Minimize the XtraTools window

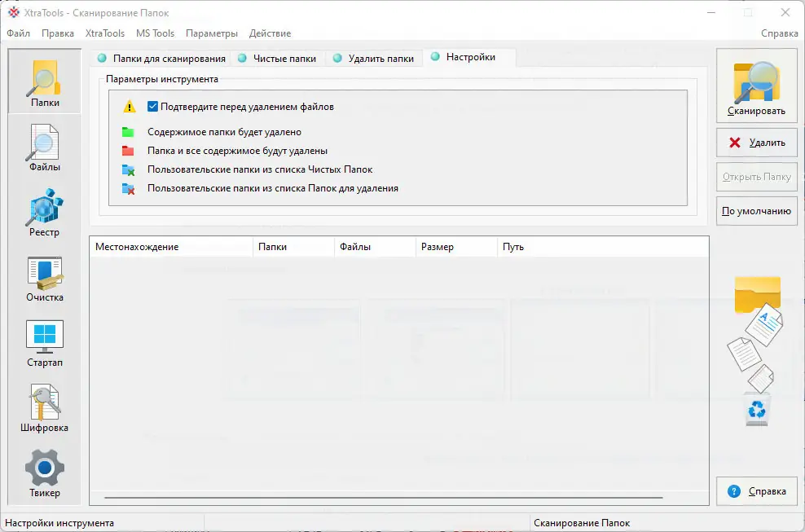coord(711,13)
